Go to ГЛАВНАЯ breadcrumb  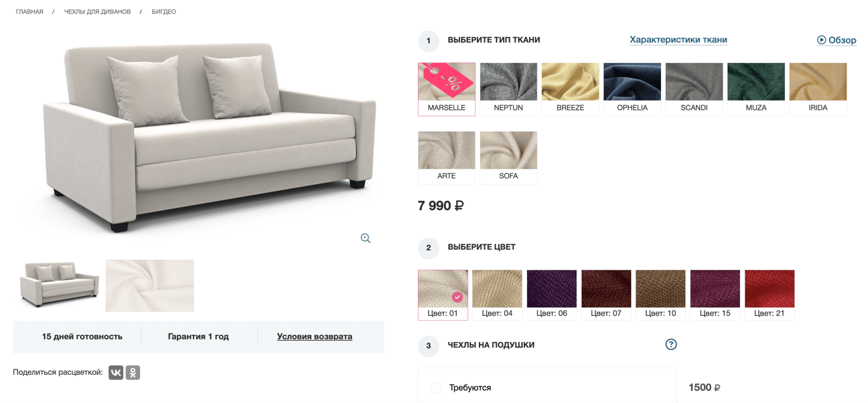[x=29, y=12]
